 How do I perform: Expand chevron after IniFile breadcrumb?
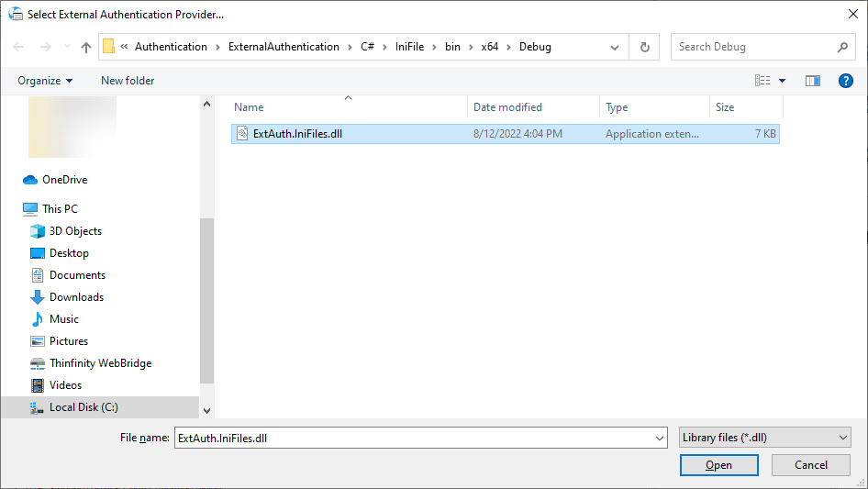435,47
